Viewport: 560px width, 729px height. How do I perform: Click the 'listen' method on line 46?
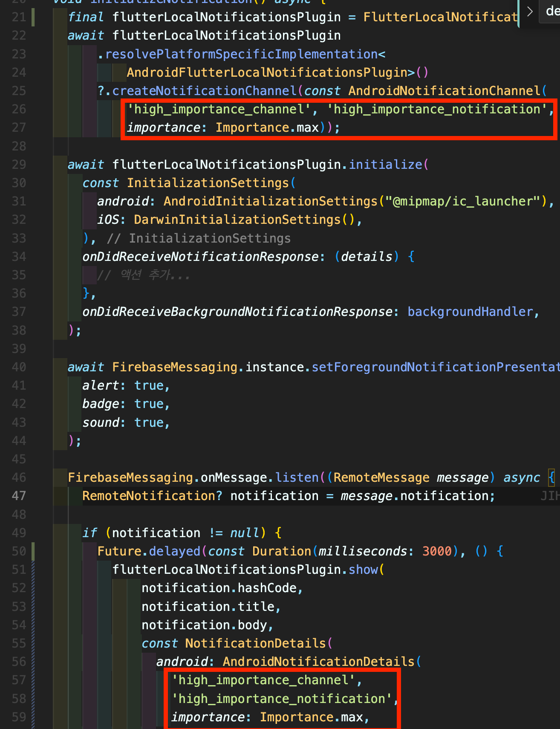tap(297, 477)
